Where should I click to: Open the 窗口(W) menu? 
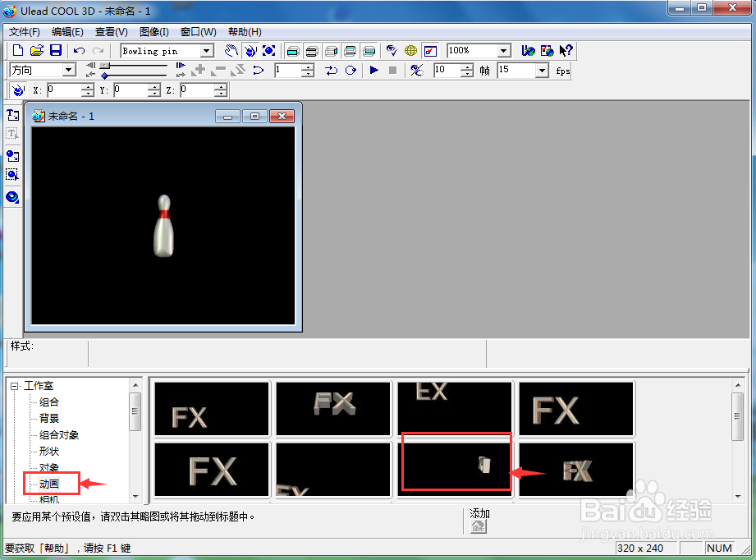[x=198, y=32]
